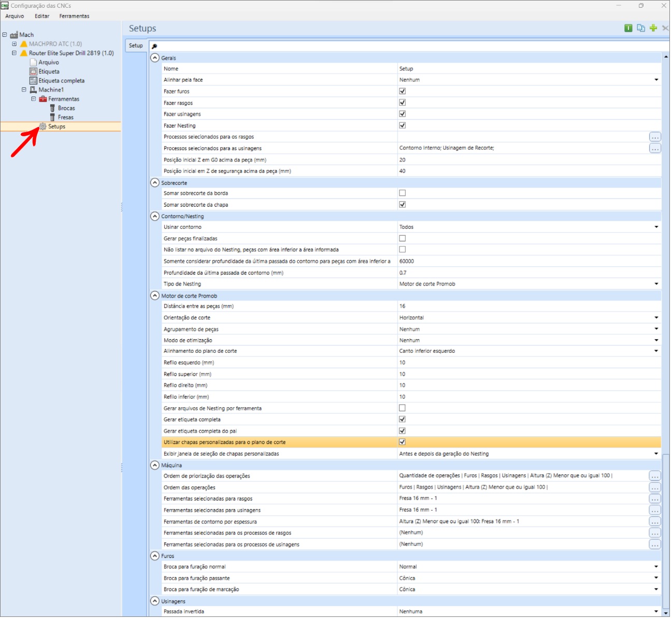Expand the MACHPRO ATC tree node
The width and height of the screenshot is (672, 619).
pyautogui.click(x=14, y=44)
